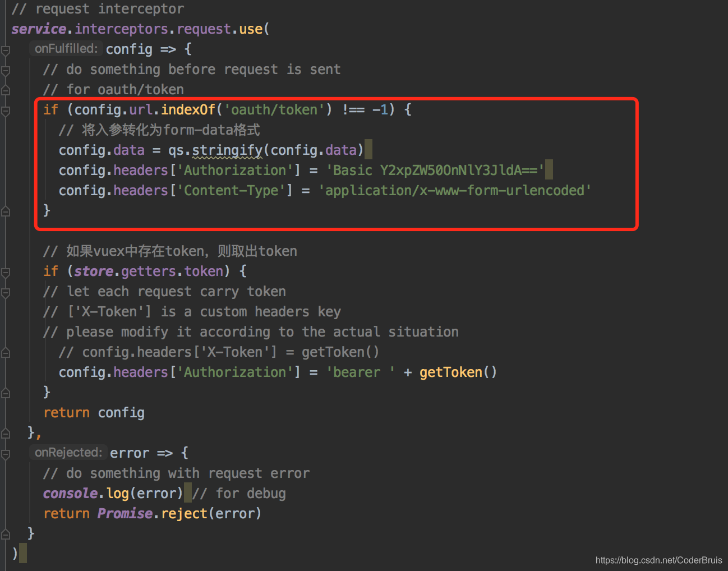Click the 'bearer ' string literal
Image resolution: width=728 pixels, height=571 pixels.
point(361,372)
